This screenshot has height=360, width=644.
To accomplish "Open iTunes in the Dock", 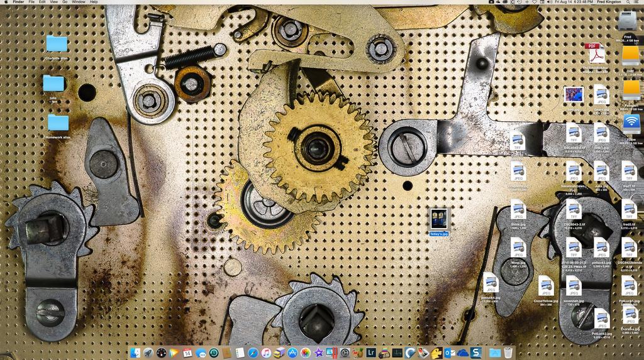I will pyautogui.click(x=266, y=353).
